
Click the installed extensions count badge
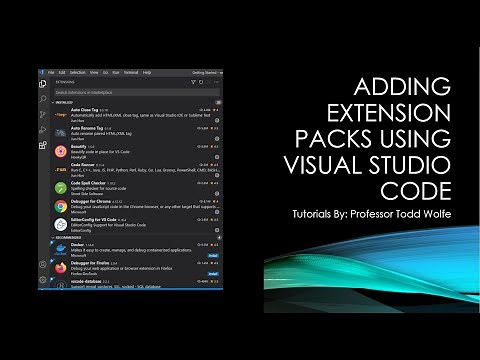[218, 103]
